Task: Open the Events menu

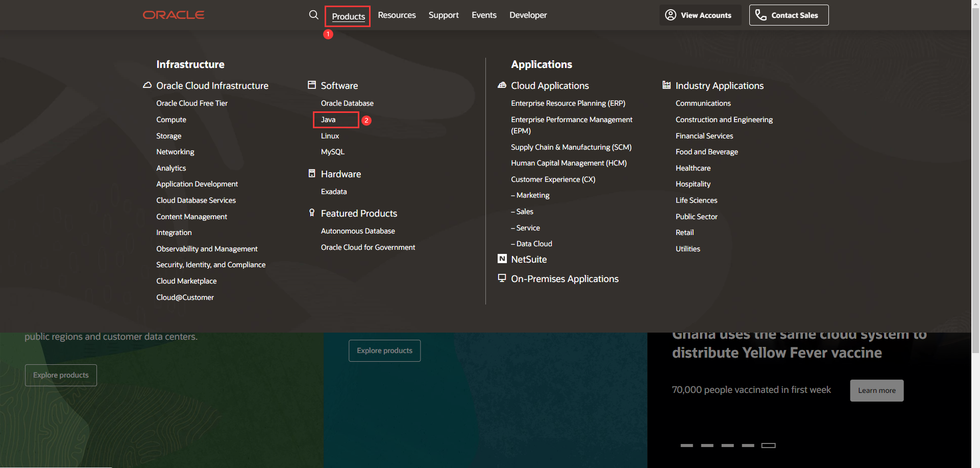Action: click(x=484, y=15)
